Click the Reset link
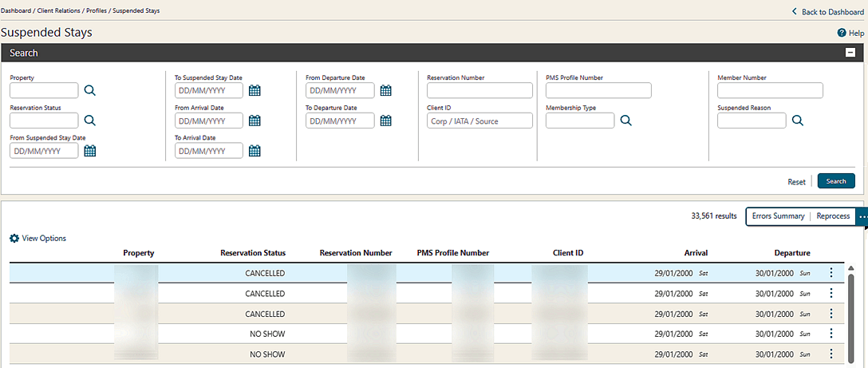Image resolution: width=868 pixels, height=368 pixels. [x=796, y=181]
